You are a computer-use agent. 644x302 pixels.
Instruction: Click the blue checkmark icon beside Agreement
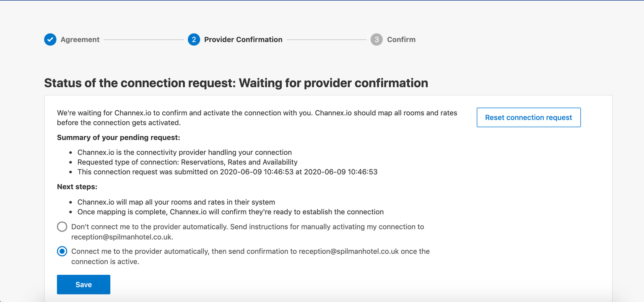click(50, 39)
